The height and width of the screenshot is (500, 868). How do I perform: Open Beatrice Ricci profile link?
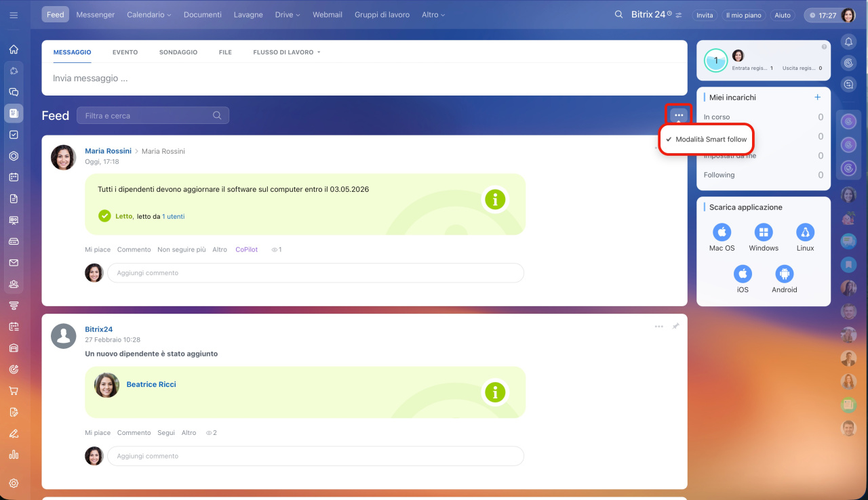pyautogui.click(x=151, y=384)
